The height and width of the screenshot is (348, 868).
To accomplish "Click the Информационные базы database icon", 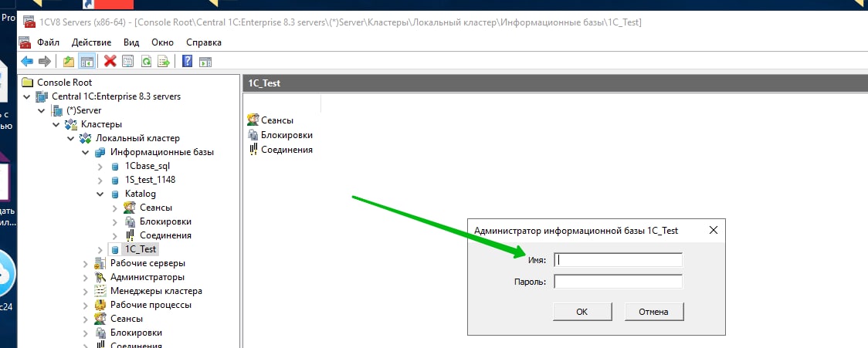I will coord(100,151).
